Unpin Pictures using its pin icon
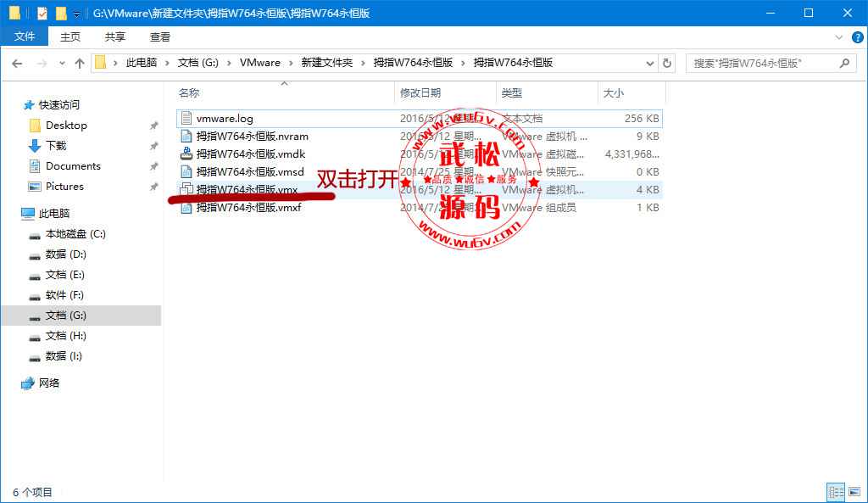 click(x=154, y=187)
